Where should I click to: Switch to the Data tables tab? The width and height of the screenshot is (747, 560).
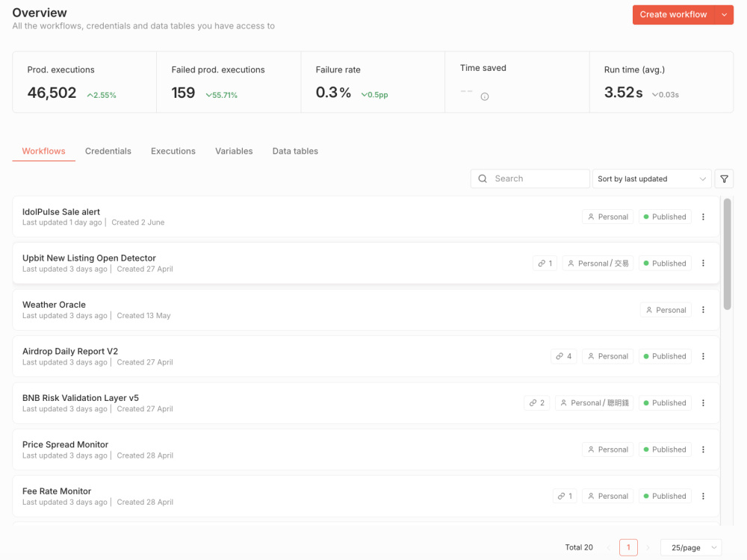[295, 151]
